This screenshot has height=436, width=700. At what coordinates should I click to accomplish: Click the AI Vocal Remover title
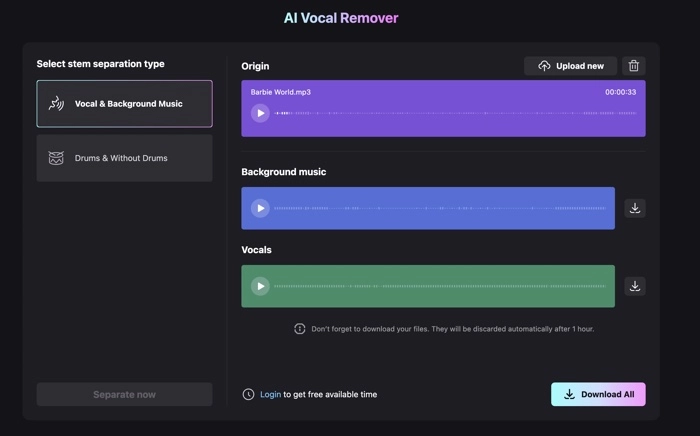341,18
